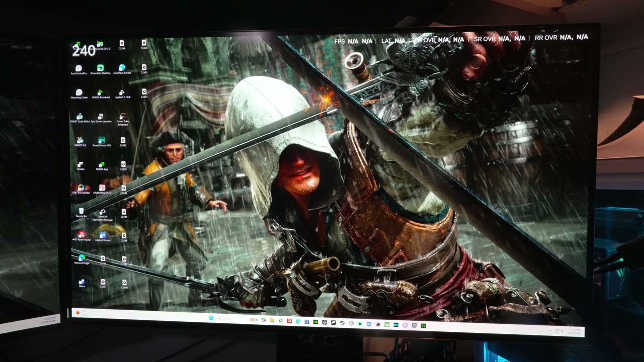Viewport: 644px width, 362px height.
Task: Open the Windows Start menu
Action: (211, 318)
